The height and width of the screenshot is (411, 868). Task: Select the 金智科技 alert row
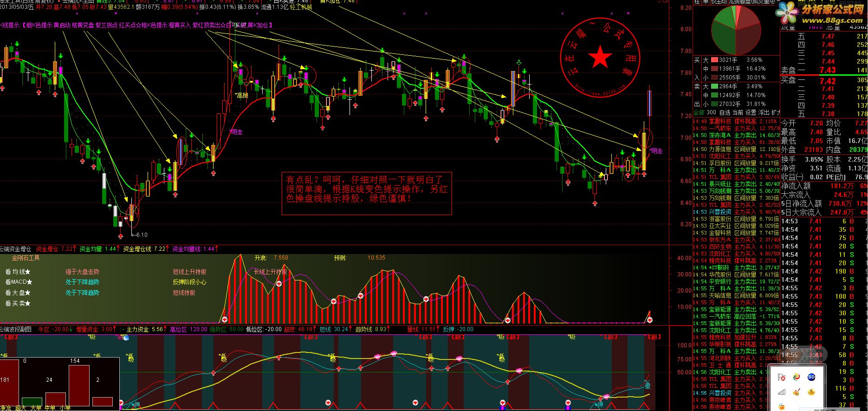737,233
